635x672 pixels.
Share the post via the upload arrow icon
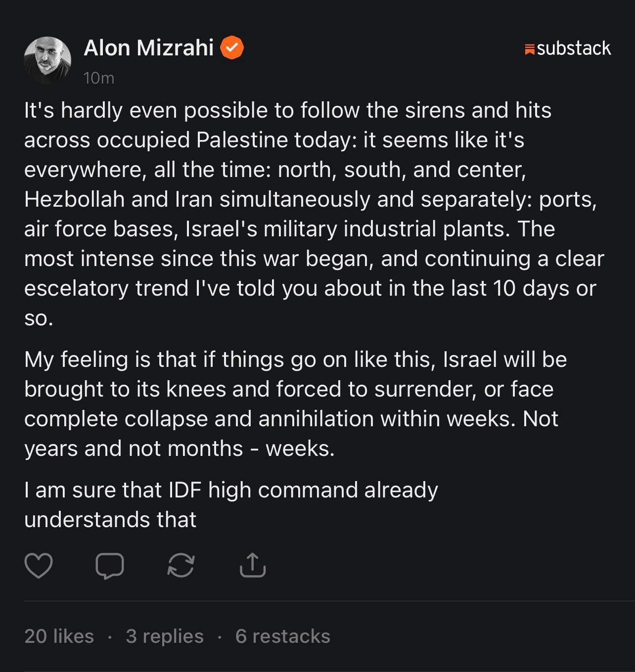click(x=253, y=566)
